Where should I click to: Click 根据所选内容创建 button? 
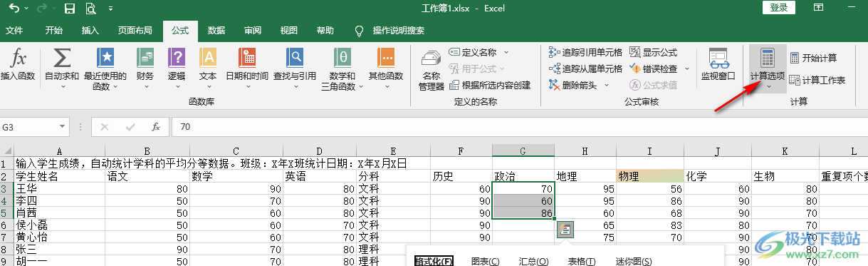(x=490, y=85)
